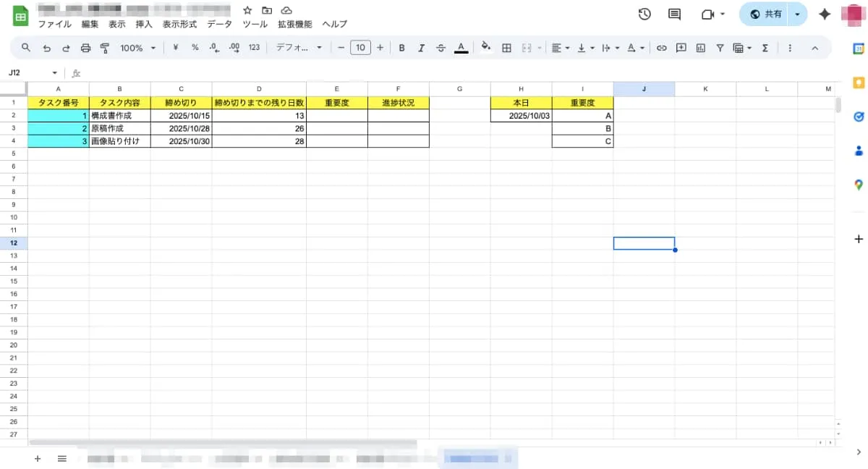868x469 pixels.
Task: Decrease decimal places using the toolbar icon
Action: coord(213,47)
